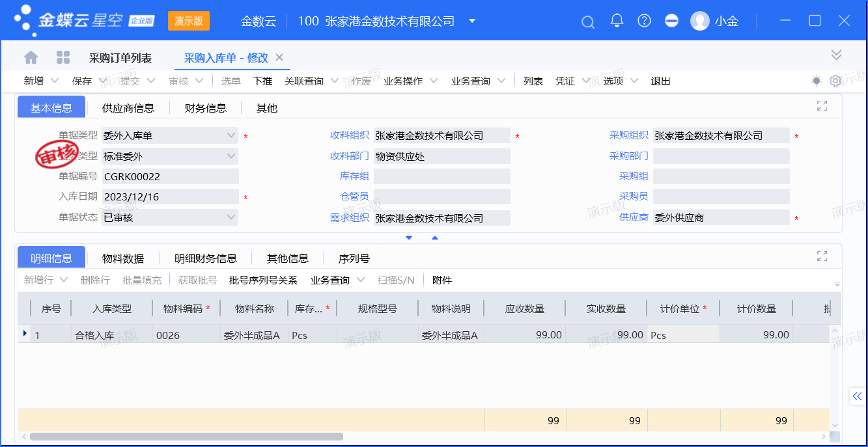The width and height of the screenshot is (868, 447).
Task: Switch to the 明细财务信息 tab
Action: click(x=206, y=258)
